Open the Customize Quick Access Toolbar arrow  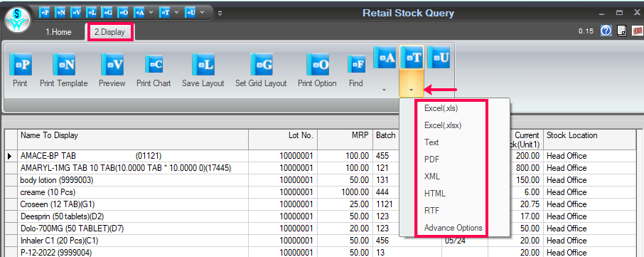pyautogui.click(x=220, y=13)
